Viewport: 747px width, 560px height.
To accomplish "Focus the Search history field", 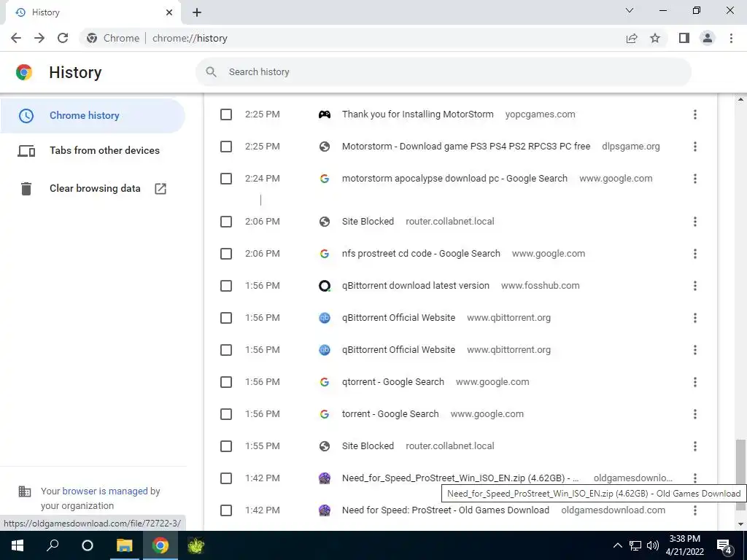I will pos(443,72).
